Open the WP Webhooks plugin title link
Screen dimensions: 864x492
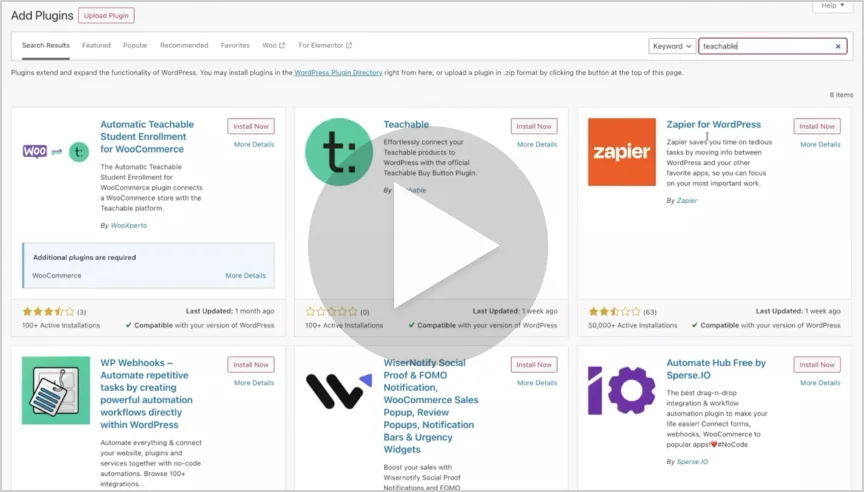[146, 394]
